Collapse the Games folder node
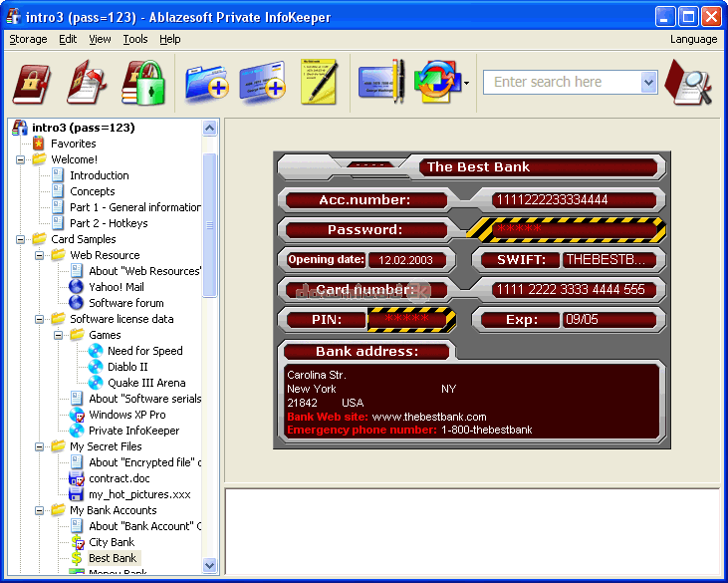The width and height of the screenshot is (728, 583). click(59, 335)
